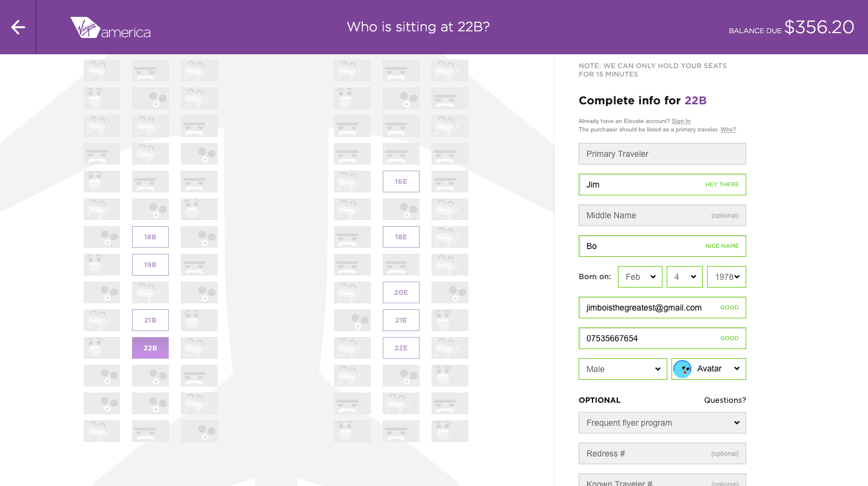
Task: Open the birth year dropdown showing 1978
Action: coord(726,277)
